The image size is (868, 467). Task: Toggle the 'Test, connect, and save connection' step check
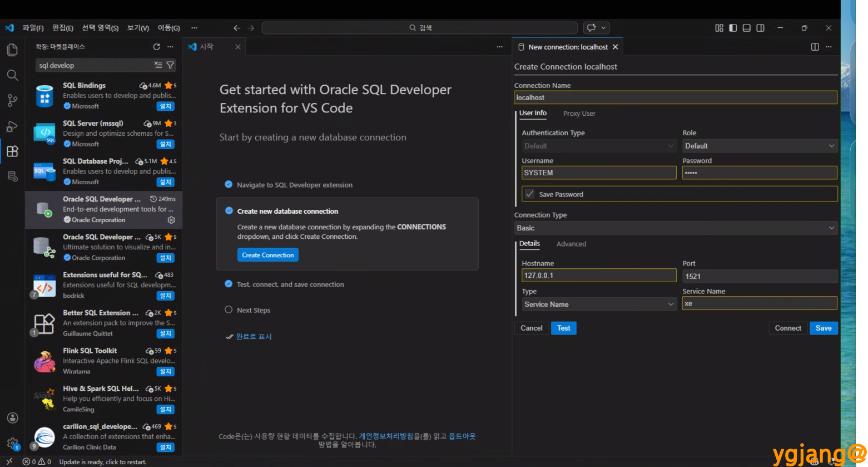(x=229, y=284)
